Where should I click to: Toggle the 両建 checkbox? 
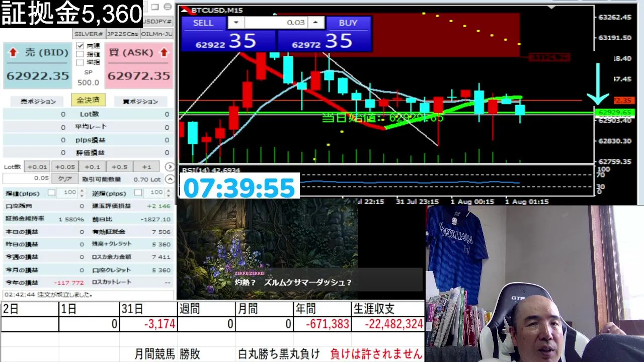[x=79, y=46]
